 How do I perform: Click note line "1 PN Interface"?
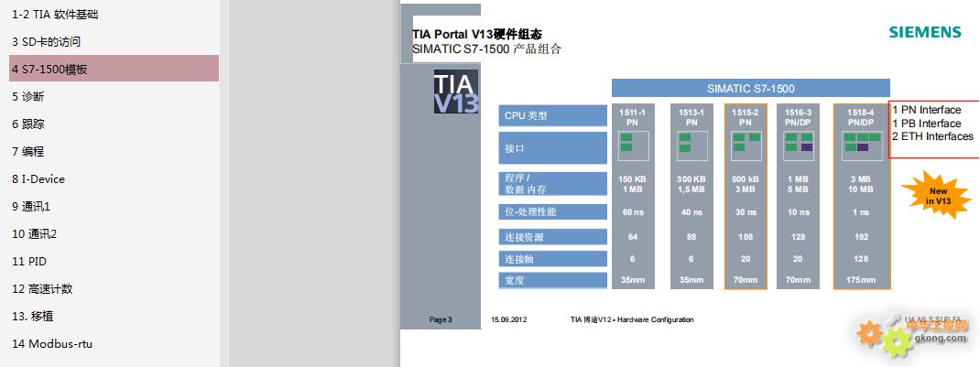(x=926, y=110)
